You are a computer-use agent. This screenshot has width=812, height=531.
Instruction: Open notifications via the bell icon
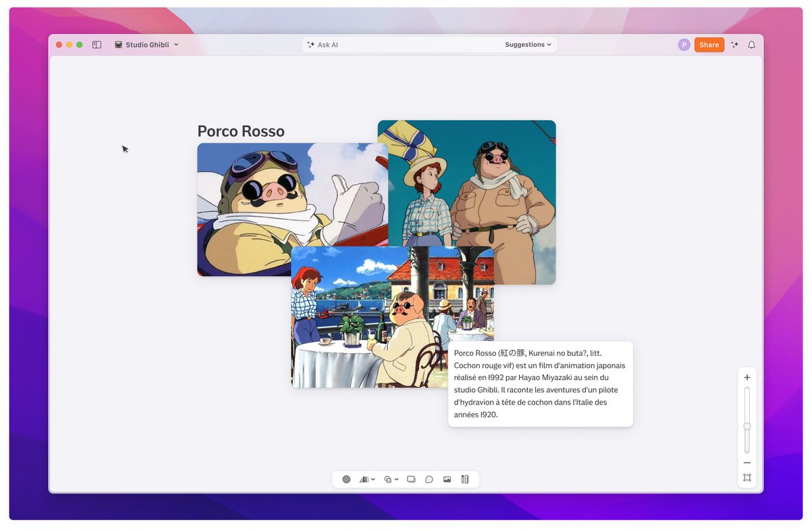click(x=752, y=44)
